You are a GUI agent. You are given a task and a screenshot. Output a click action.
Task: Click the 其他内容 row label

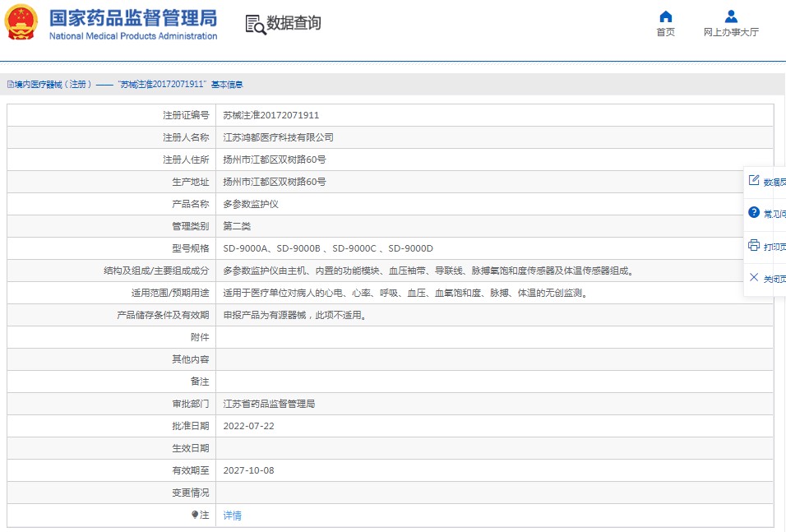[x=191, y=359]
